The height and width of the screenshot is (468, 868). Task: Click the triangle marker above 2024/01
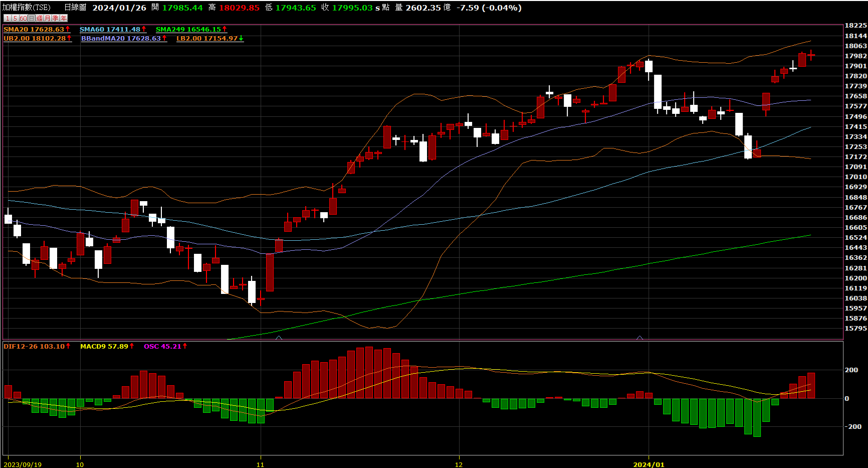(639, 338)
